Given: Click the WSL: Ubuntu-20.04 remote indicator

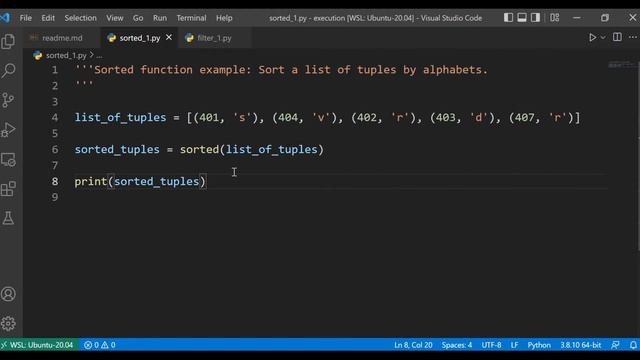Looking at the screenshot, I should (x=38, y=345).
